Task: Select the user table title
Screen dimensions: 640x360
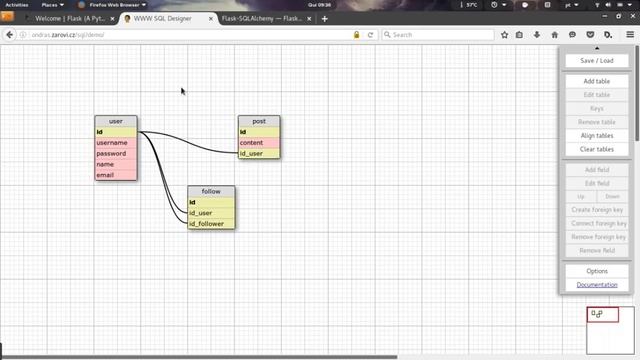Action: (x=116, y=121)
